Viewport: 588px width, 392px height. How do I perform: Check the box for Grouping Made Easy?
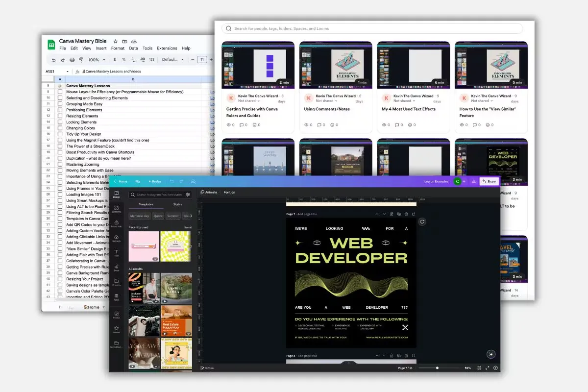tap(60, 104)
